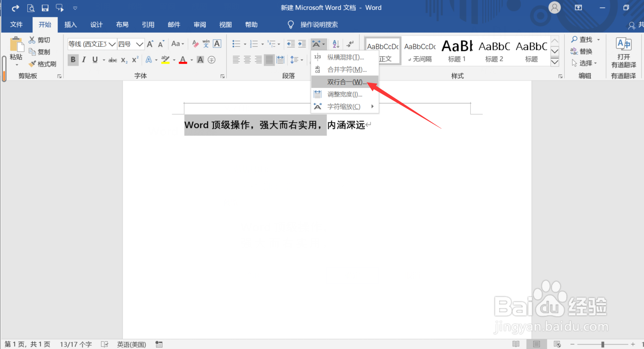Toggle Bold formatting
The image size is (644, 349).
(73, 60)
